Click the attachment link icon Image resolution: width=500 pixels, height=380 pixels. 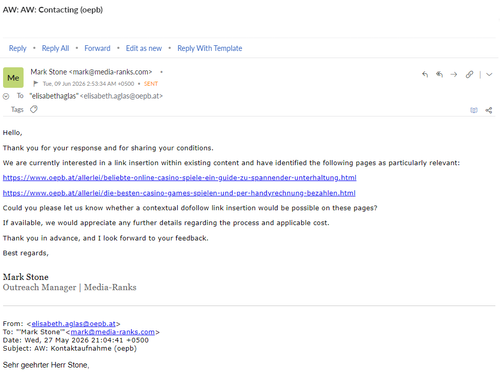(469, 74)
